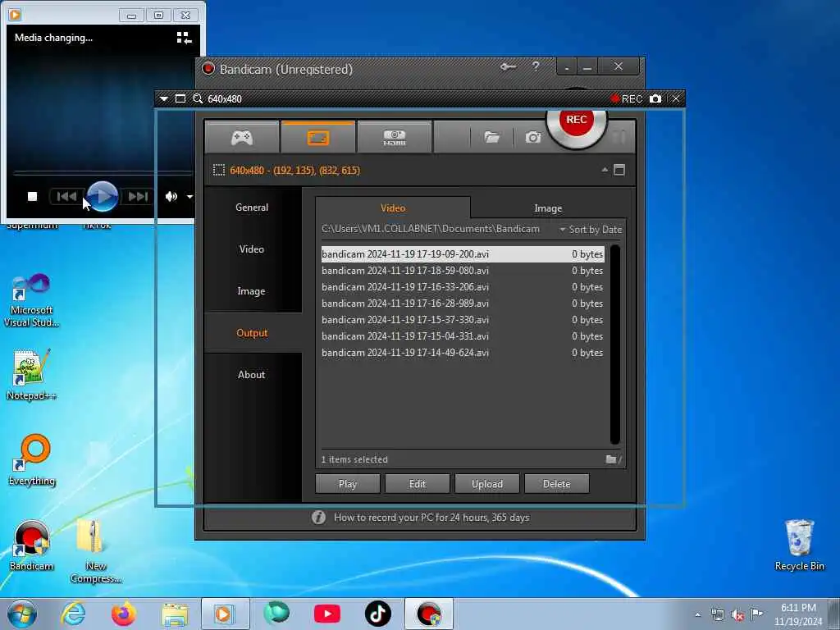Image resolution: width=840 pixels, height=630 pixels.
Task: Select bandicam 2024-11-19 17-15-37-330.avi
Action: click(x=463, y=320)
